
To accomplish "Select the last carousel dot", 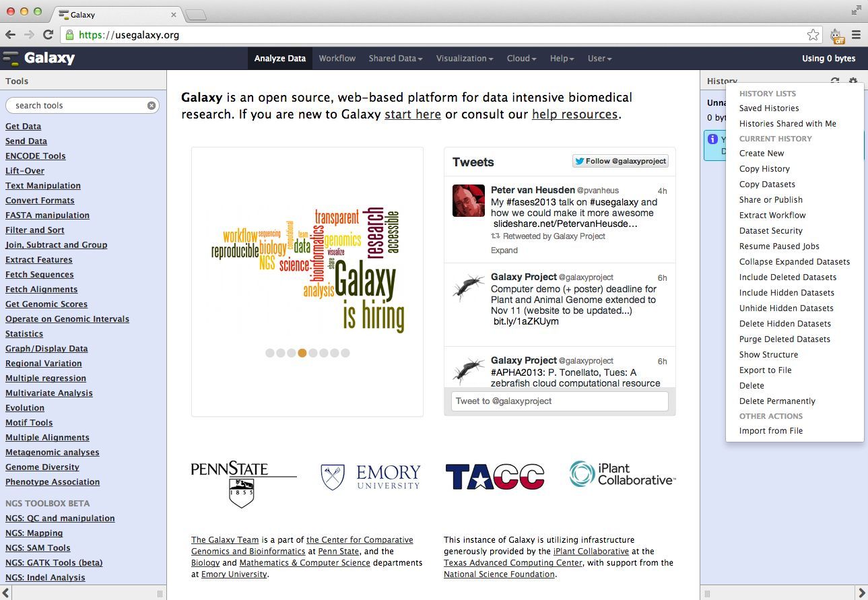I will pyautogui.click(x=345, y=353).
